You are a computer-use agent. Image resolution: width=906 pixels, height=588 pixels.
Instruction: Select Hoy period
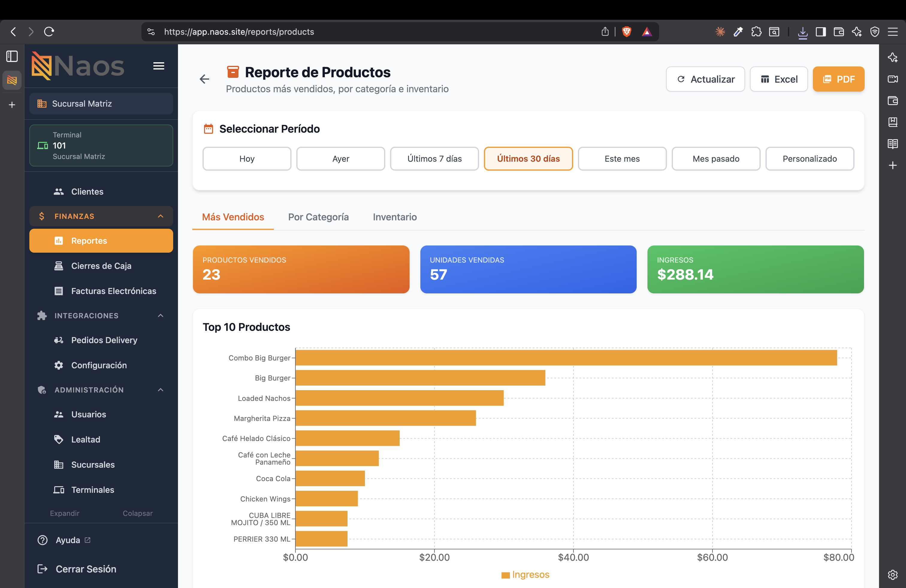[x=247, y=159]
